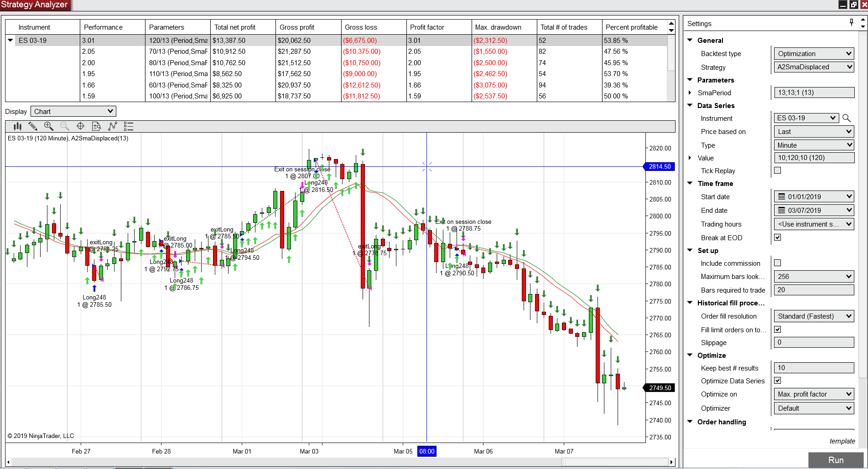Open the Optimizer dropdown
This screenshot has width=868, height=469.
[x=814, y=408]
